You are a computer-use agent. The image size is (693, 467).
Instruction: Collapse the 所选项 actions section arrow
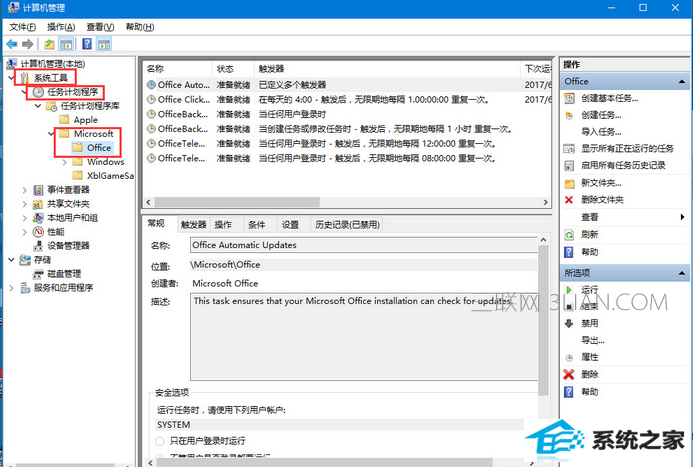click(x=682, y=273)
